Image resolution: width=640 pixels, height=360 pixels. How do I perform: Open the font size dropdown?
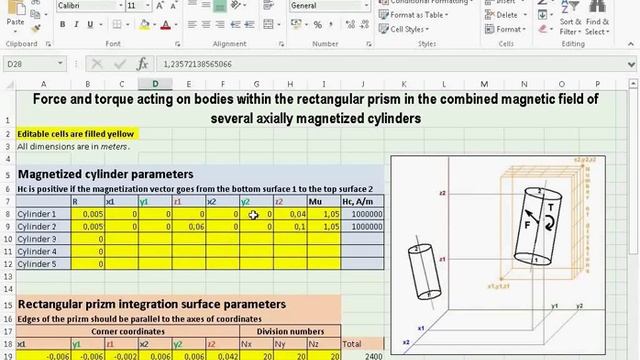point(148,5)
